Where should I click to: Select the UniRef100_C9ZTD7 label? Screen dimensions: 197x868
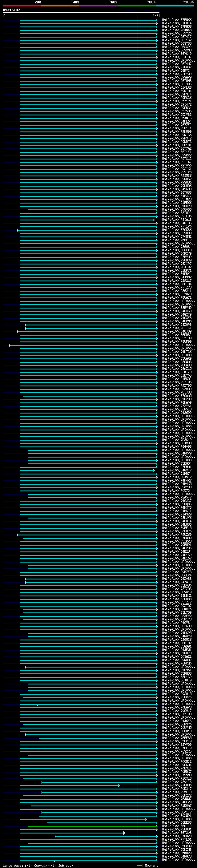[176, 606]
